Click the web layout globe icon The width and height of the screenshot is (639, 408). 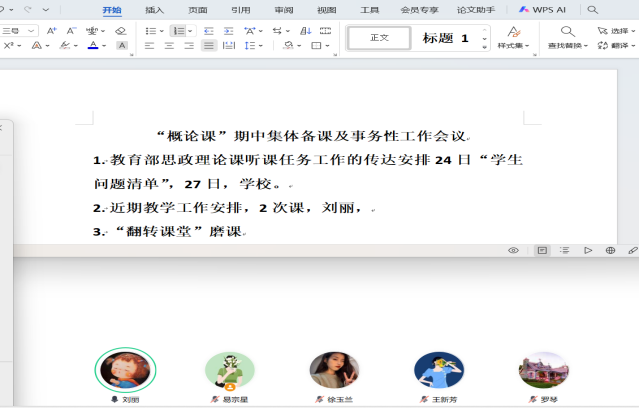[x=610, y=250]
